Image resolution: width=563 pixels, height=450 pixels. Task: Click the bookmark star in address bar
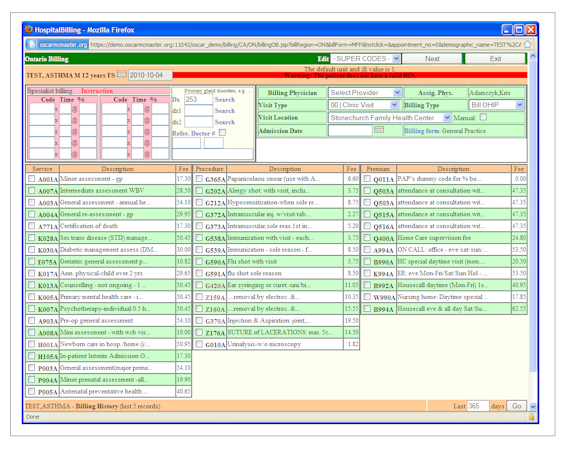(x=527, y=44)
